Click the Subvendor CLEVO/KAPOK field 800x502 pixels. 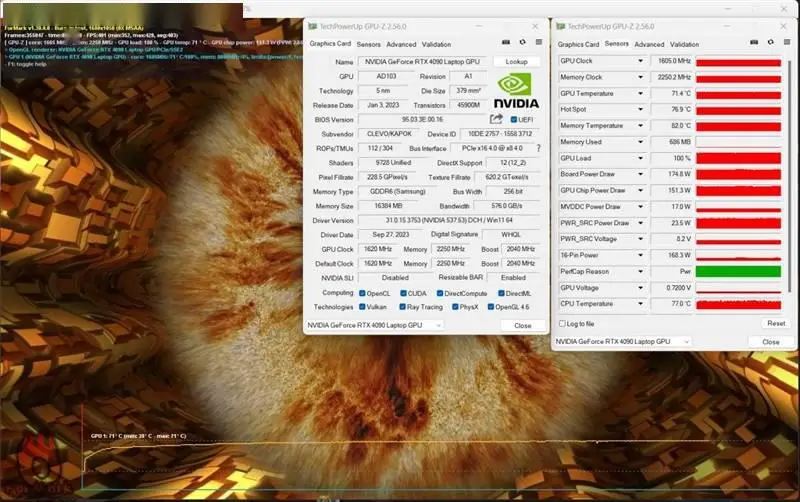click(389, 134)
